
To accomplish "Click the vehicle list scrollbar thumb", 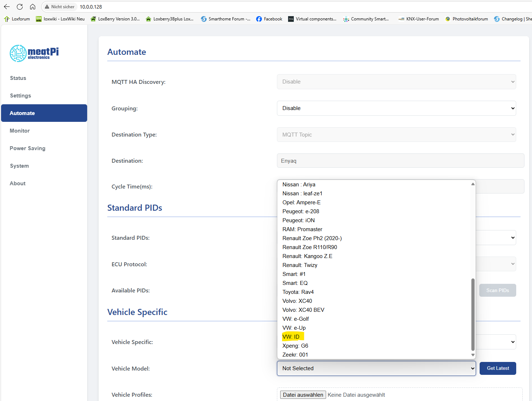I will coord(473,315).
